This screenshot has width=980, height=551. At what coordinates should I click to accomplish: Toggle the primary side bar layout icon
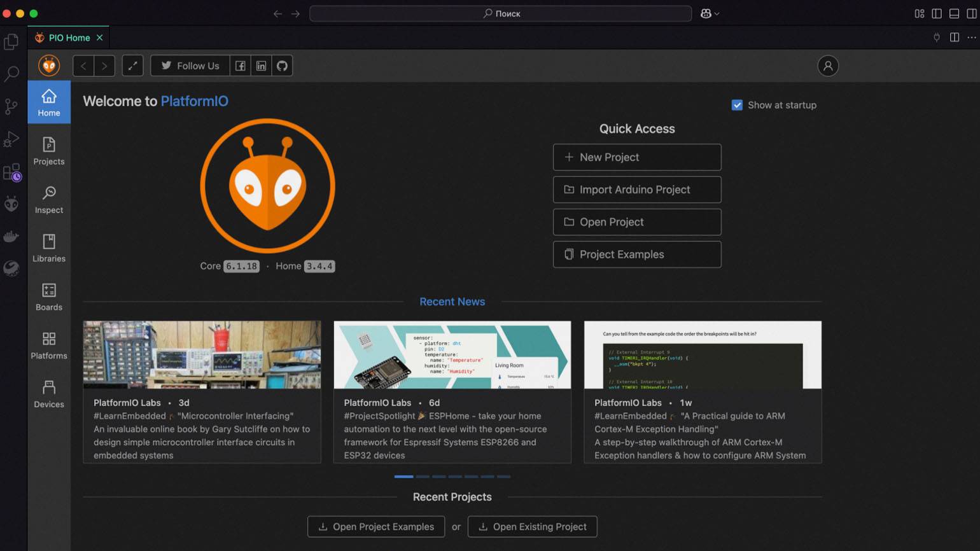tap(937, 13)
